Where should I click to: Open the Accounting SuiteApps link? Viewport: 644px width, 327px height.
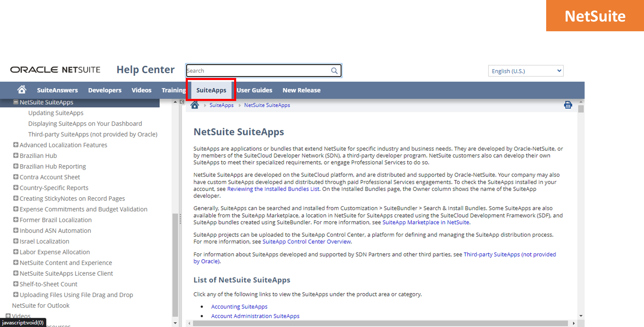tap(239, 306)
